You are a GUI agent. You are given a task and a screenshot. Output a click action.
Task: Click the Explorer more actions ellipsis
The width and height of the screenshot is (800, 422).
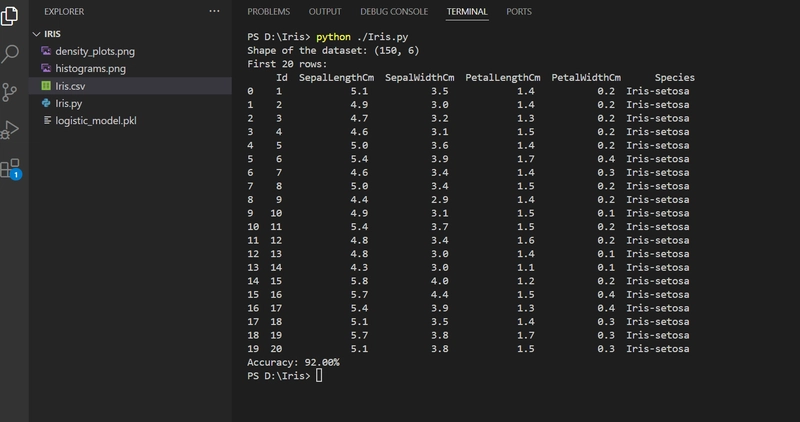214,11
